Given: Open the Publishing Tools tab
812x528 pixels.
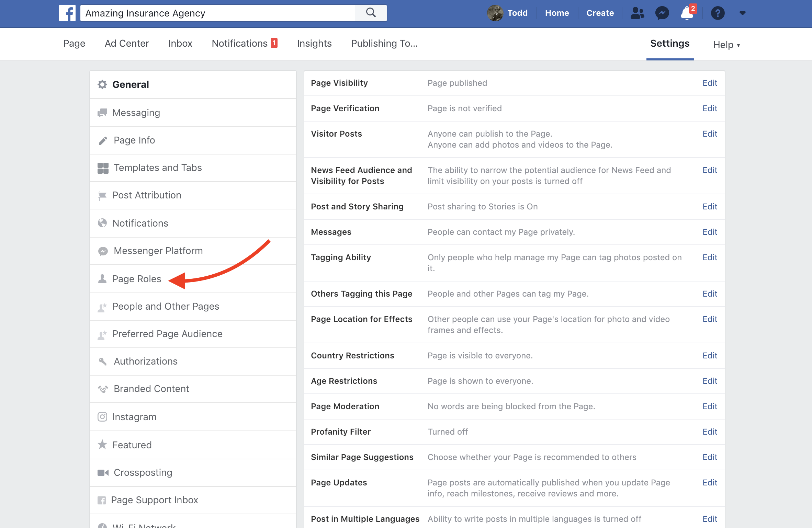Looking at the screenshot, I should pos(384,43).
